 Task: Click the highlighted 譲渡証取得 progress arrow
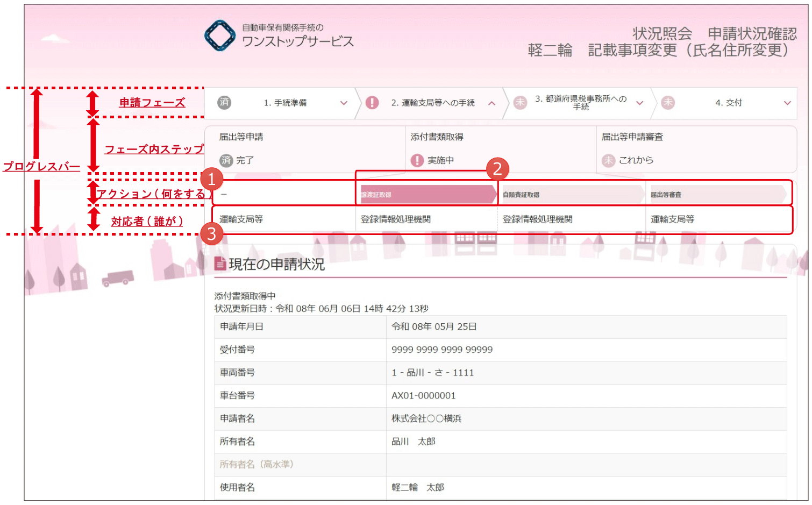(428, 195)
